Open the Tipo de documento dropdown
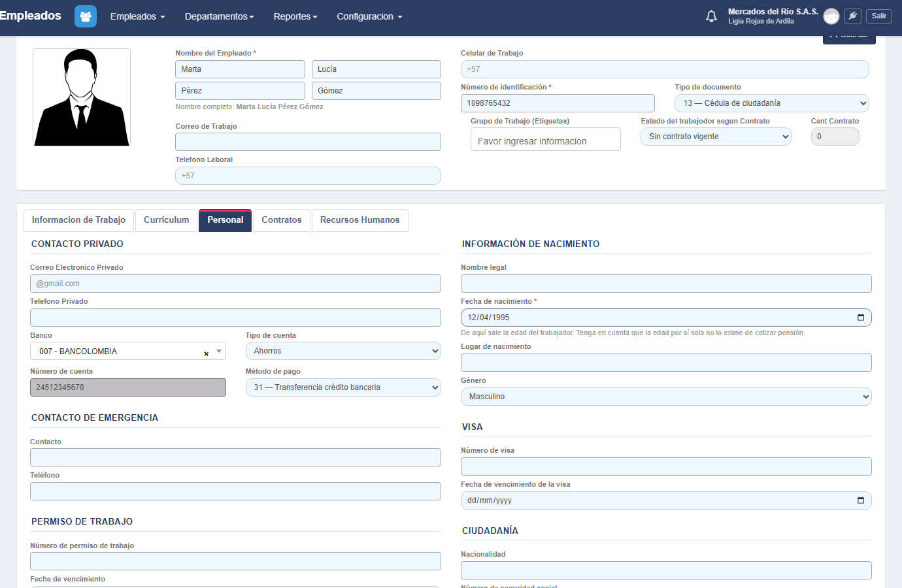 click(x=772, y=103)
